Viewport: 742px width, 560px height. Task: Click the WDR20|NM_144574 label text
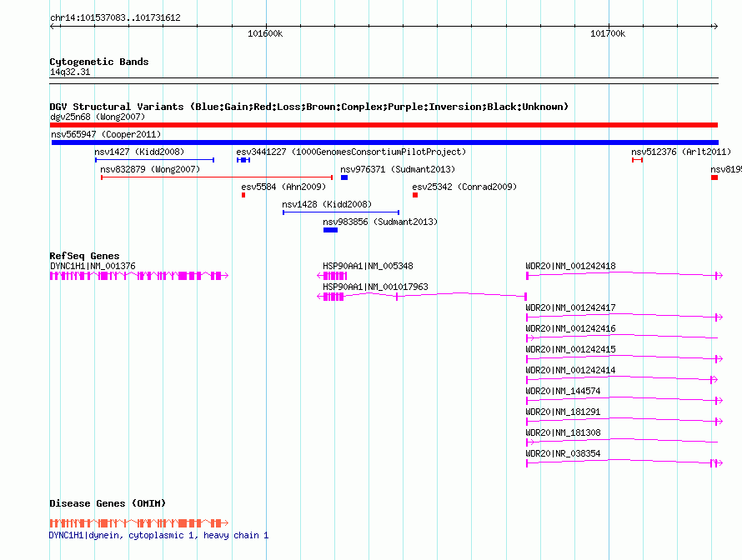(x=563, y=391)
